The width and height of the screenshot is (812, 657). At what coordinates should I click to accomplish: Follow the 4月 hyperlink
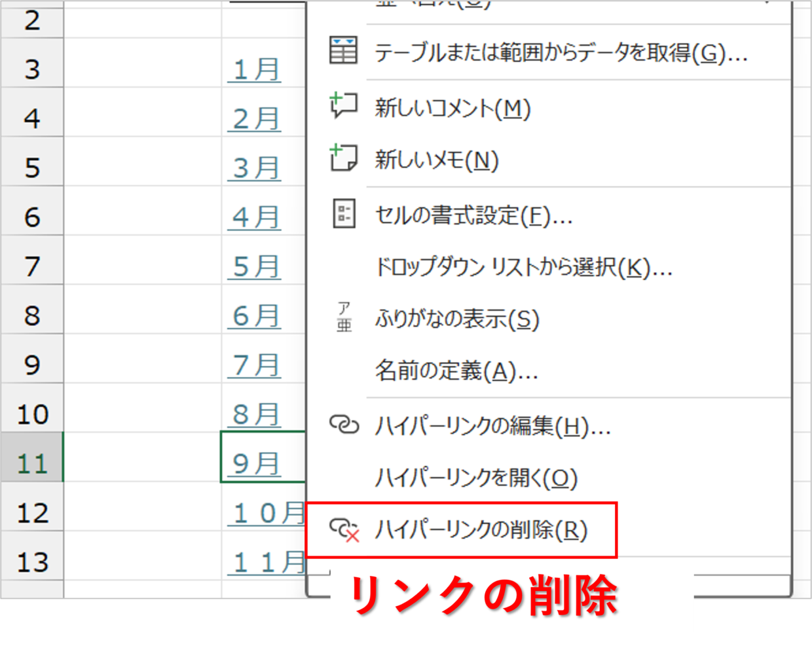255,217
